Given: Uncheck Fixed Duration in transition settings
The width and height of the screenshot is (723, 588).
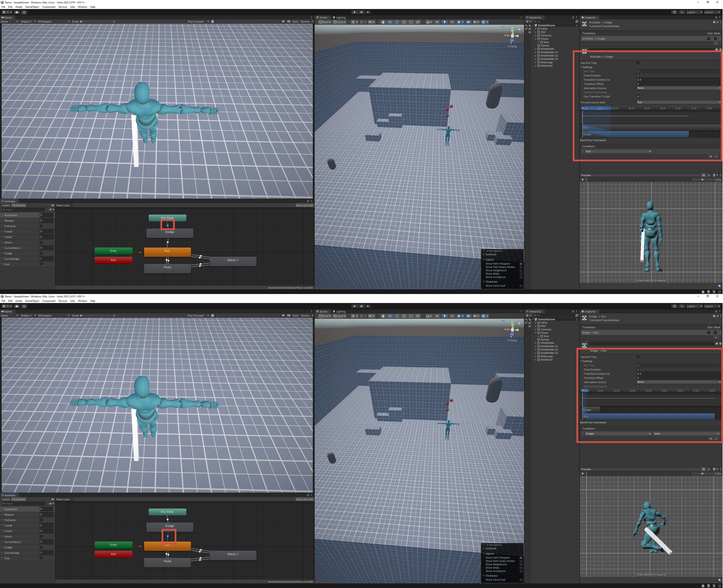Looking at the screenshot, I should point(638,76).
